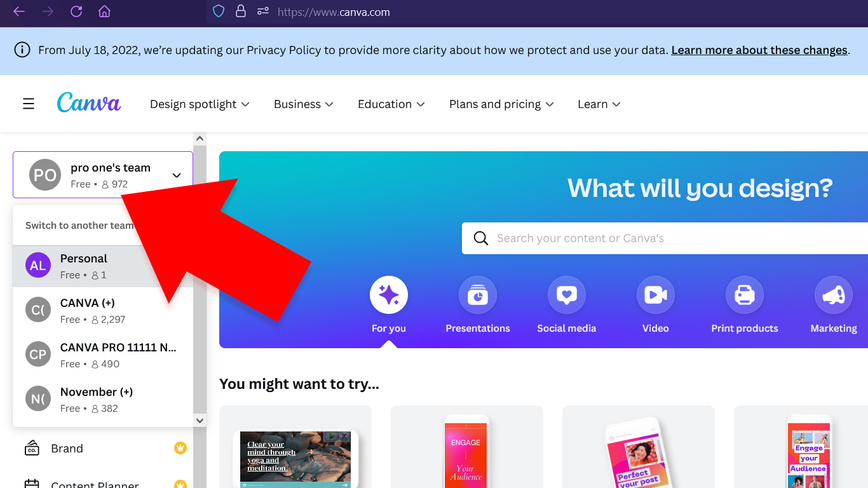Select the Presentations category icon

pos(478,295)
